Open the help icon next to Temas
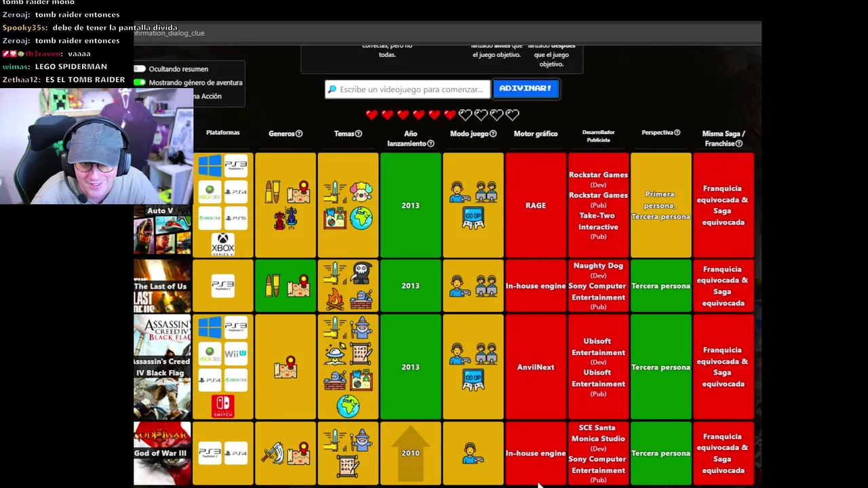Viewport: 868px width, 488px height. [359, 134]
